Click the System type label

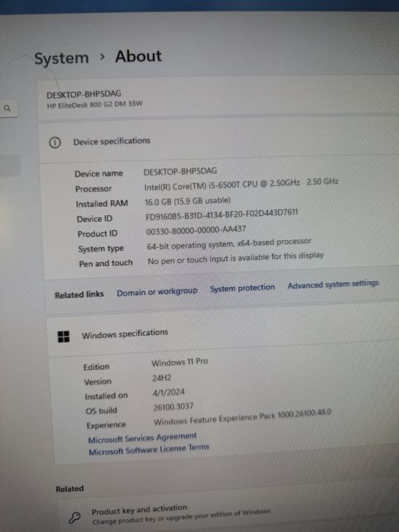point(101,249)
